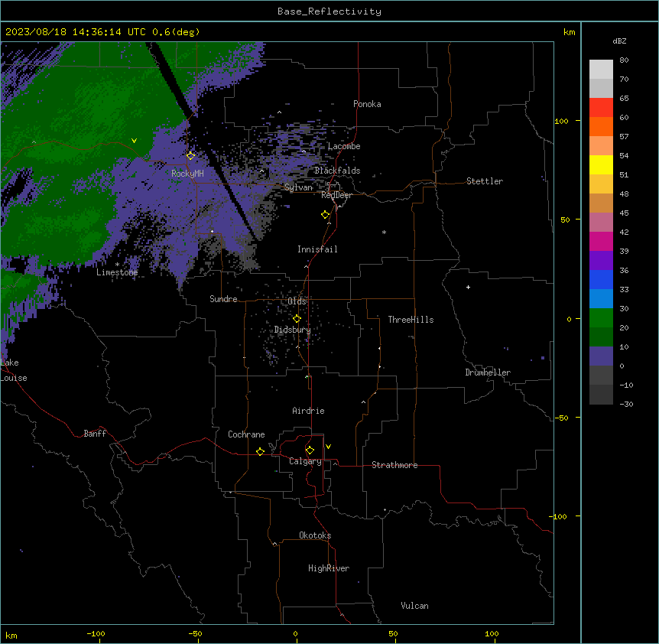This screenshot has width=659, height=644.
Task: Select the RockyMH label
Action: [x=187, y=174]
